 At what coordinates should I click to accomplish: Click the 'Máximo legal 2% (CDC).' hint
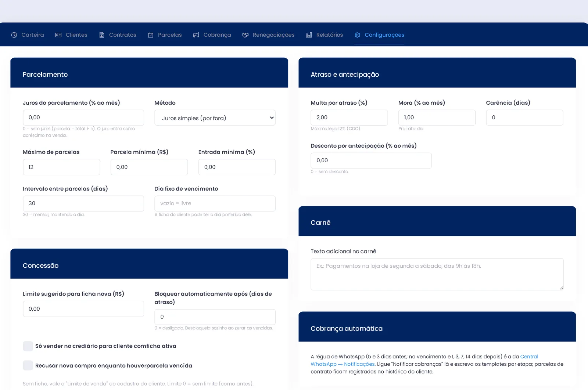[336, 129]
